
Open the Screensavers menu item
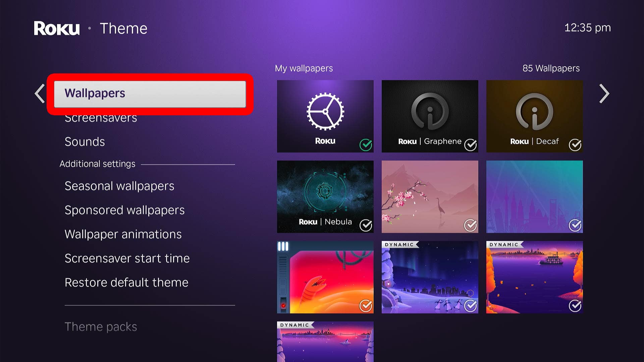coord(101,118)
